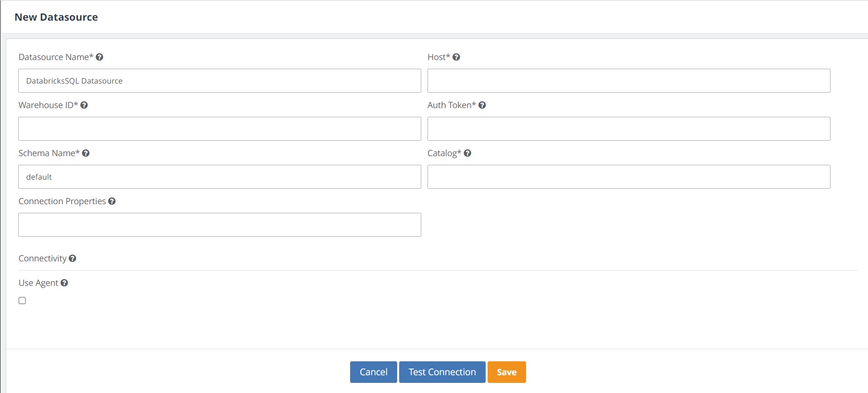
Task: Click the Test Connection button
Action: coord(442,372)
